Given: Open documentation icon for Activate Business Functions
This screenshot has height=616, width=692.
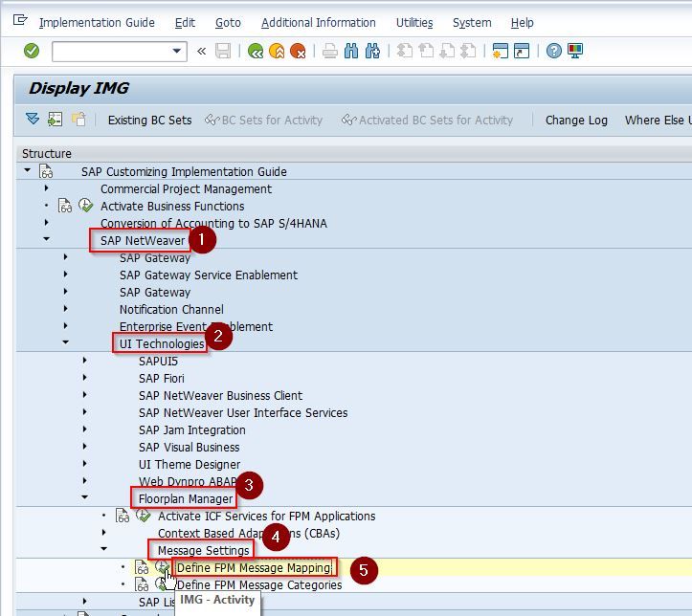Looking at the screenshot, I should click(x=65, y=206).
